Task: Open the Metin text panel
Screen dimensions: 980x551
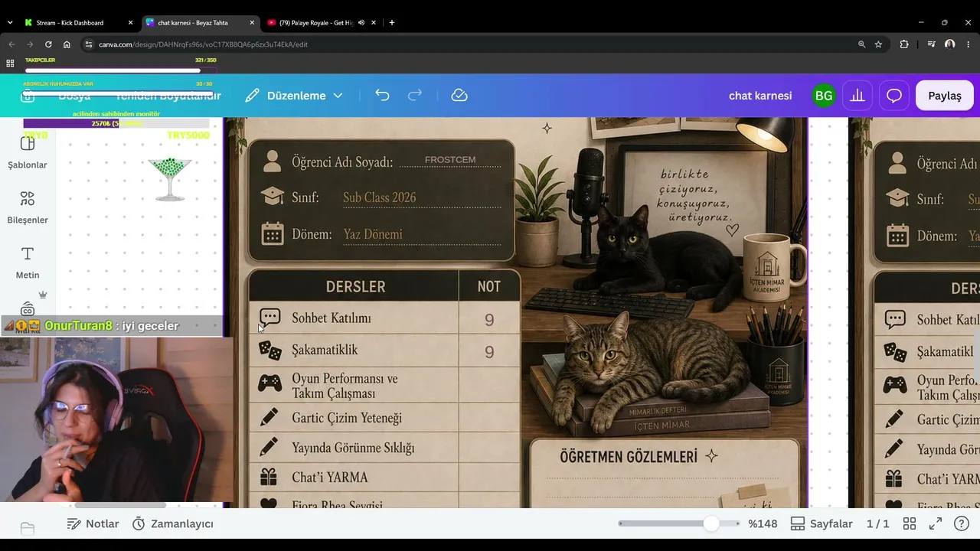Action: pos(28,262)
